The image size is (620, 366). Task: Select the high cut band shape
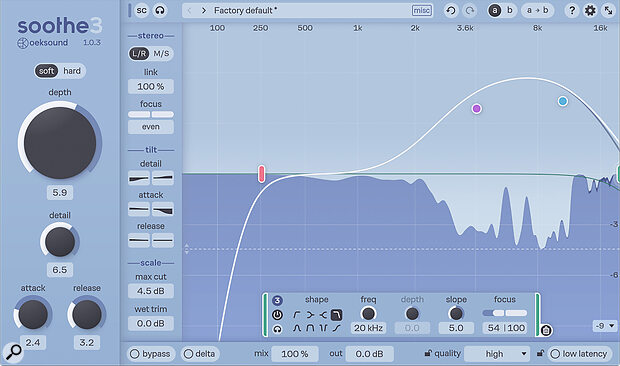[x=336, y=315]
